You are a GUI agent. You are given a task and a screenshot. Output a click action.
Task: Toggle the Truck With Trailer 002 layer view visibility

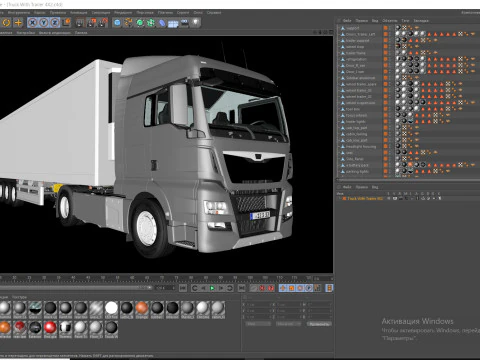(x=395, y=198)
